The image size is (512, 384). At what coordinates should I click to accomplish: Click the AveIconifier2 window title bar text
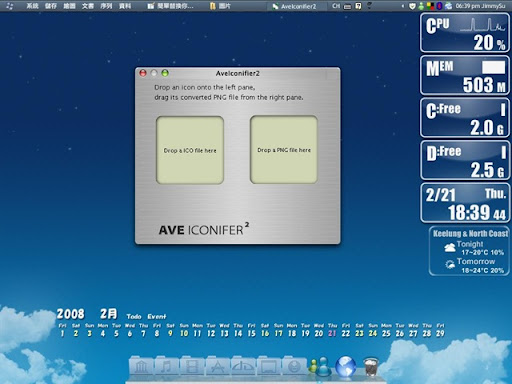[237, 73]
